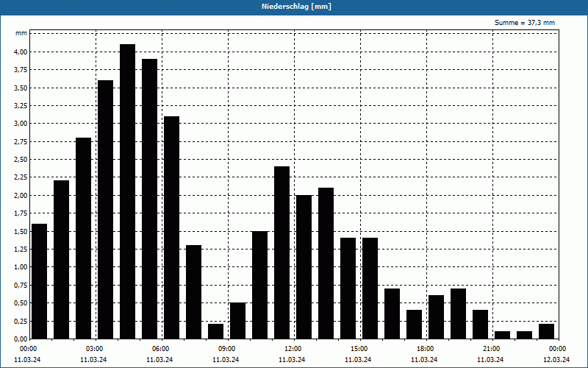The width and height of the screenshot is (588, 368).
Task: Click the '18:00' time label
Action: click(426, 349)
